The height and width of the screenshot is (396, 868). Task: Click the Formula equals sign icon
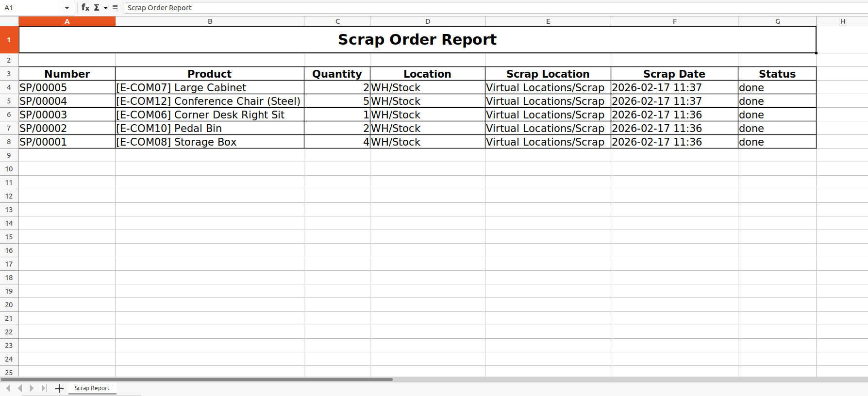pos(115,7)
